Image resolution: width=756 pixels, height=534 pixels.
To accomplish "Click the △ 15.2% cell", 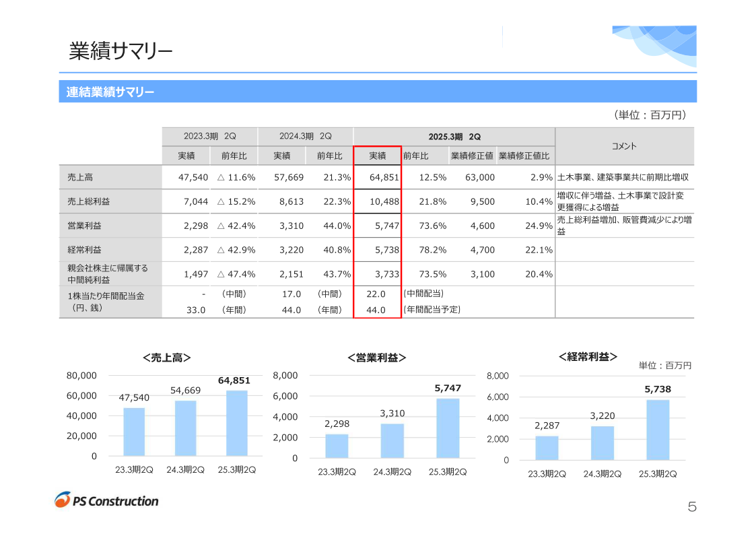I will point(236,201).
